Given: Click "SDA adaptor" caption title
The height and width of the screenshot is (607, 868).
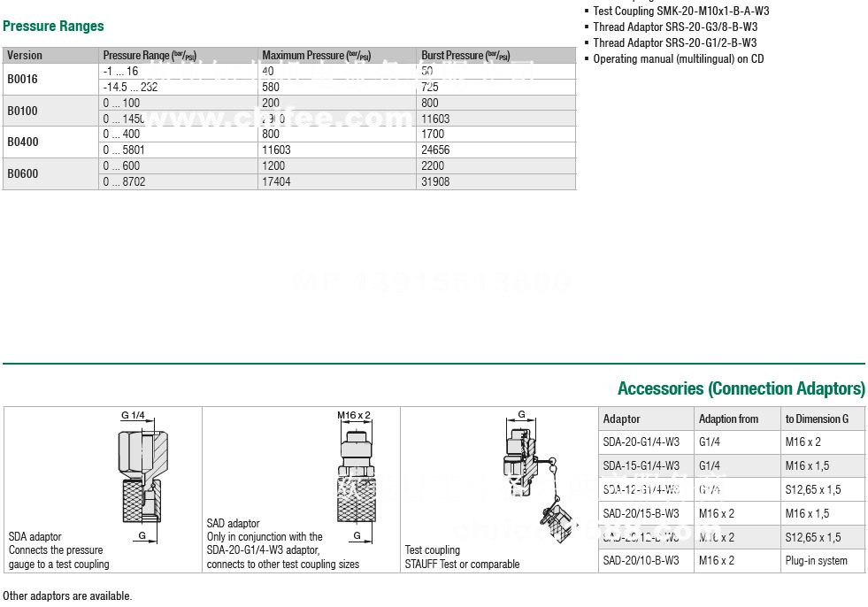Looking at the screenshot, I should tap(35, 537).
